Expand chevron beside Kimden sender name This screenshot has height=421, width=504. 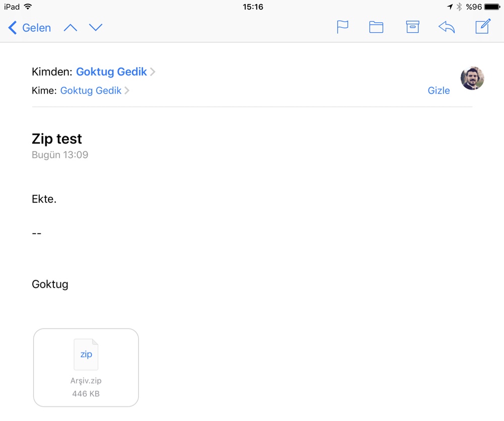(x=153, y=72)
